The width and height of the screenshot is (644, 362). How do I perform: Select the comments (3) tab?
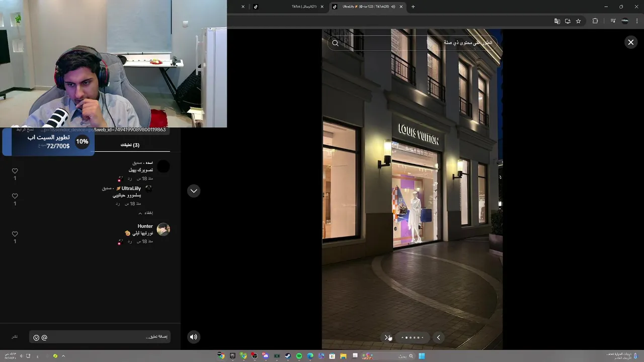[x=130, y=145]
